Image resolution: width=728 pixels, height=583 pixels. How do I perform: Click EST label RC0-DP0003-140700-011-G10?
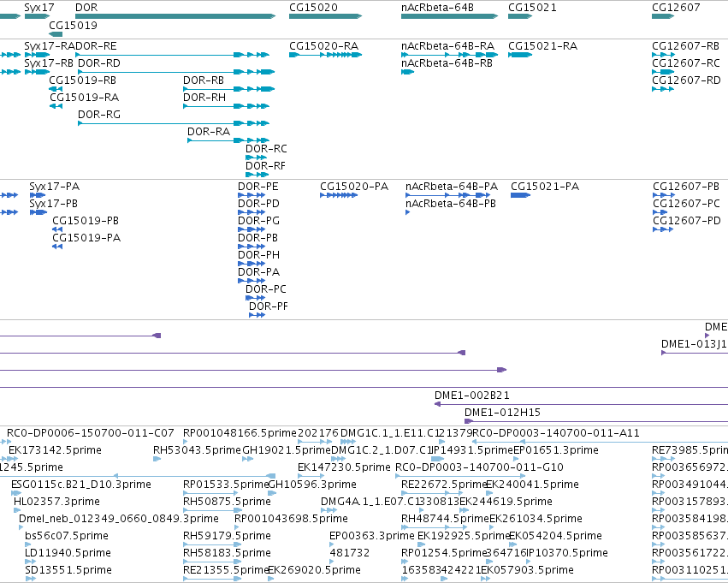[x=479, y=467]
